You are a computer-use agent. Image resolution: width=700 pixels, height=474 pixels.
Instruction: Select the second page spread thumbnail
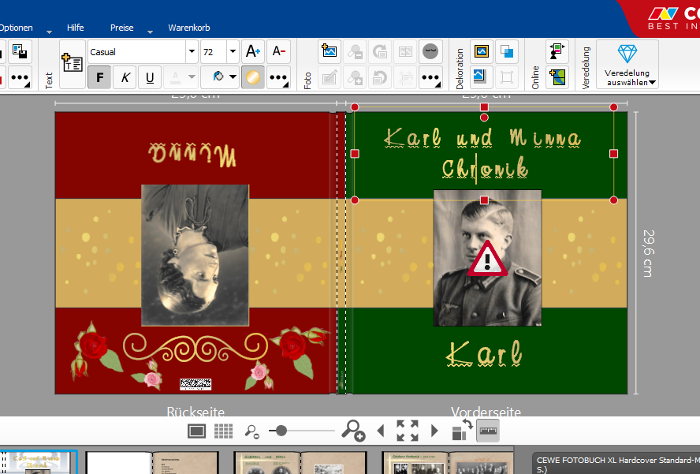[x=152, y=462]
